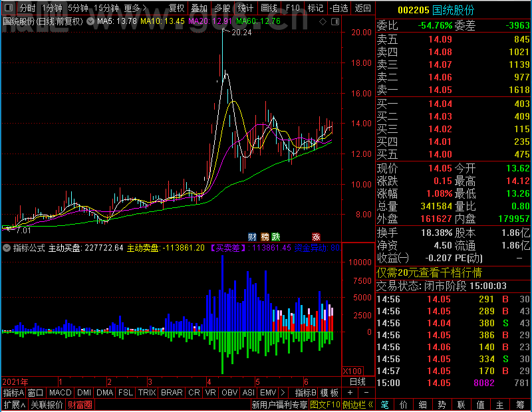Collapse sidebar via 侧边栏《

358,405
